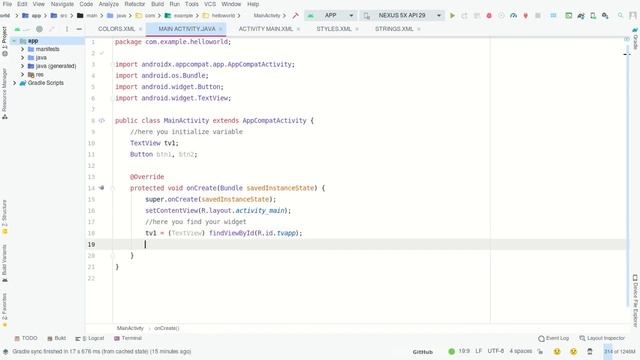
Task: Open the Layout Inspector
Action: [x=602, y=338]
